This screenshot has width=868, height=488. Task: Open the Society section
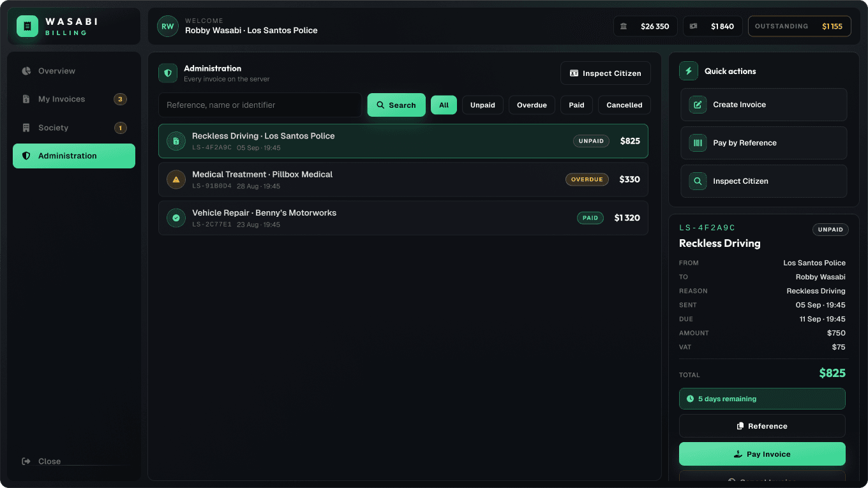(x=74, y=128)
